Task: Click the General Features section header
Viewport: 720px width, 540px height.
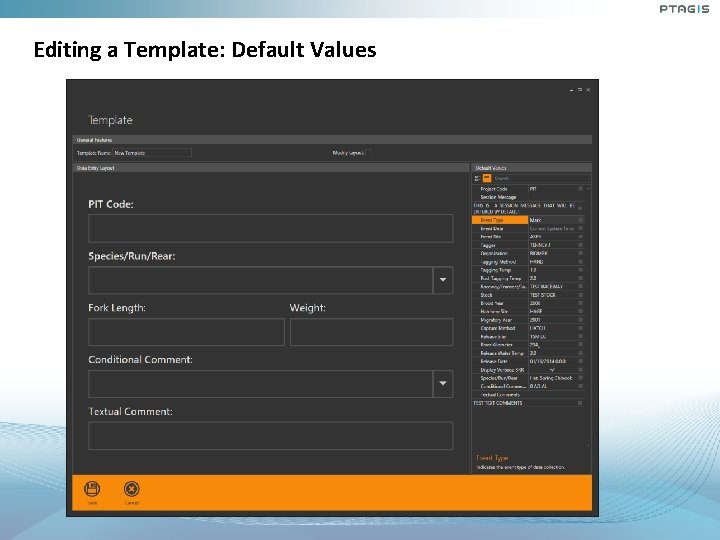Action: click(332, 140)
